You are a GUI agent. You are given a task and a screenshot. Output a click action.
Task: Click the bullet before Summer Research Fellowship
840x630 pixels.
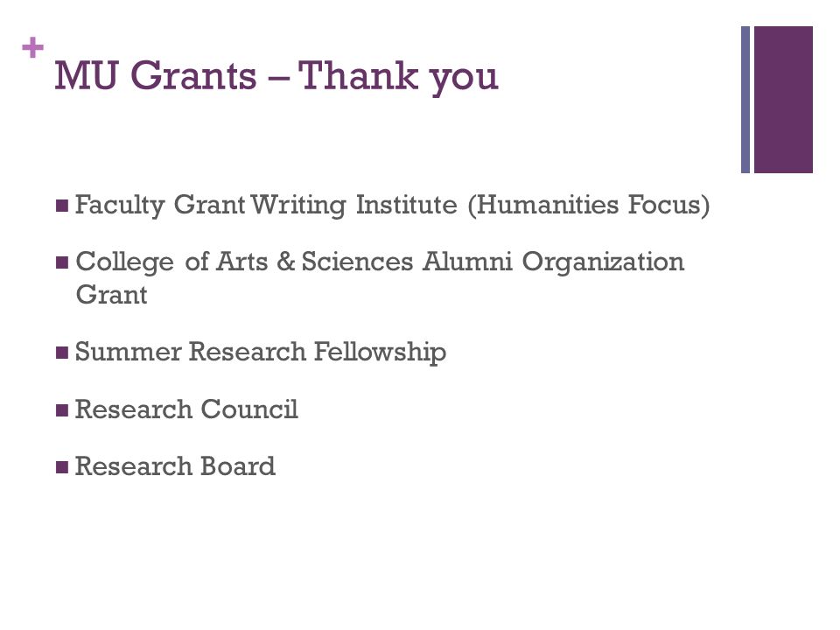[62, 353]
